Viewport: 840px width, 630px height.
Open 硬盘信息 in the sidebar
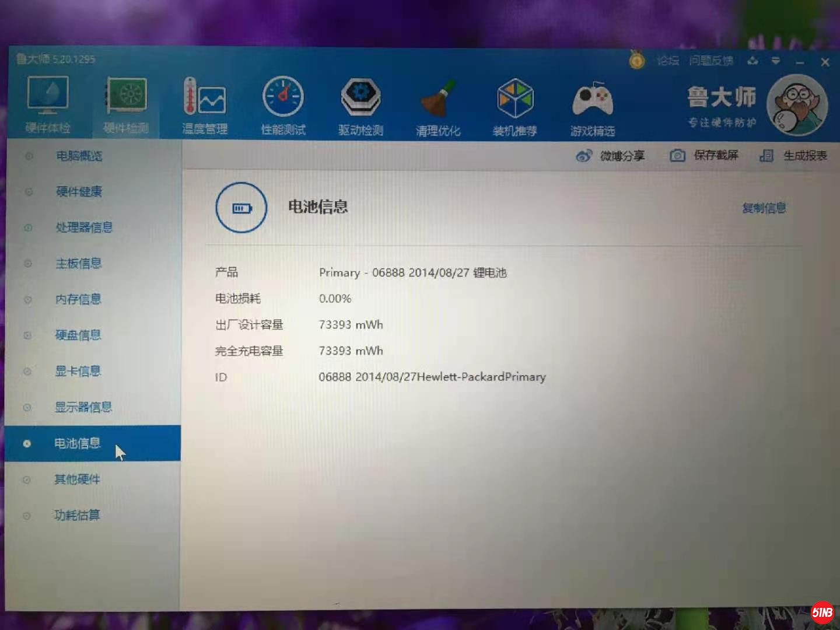pos(78,335)
